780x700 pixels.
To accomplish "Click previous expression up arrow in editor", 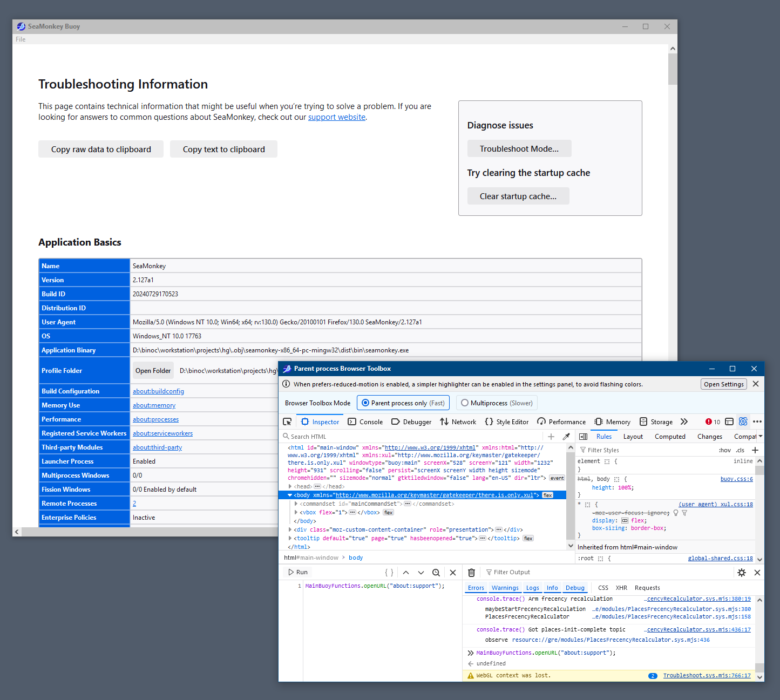I will tap(406, 573).
